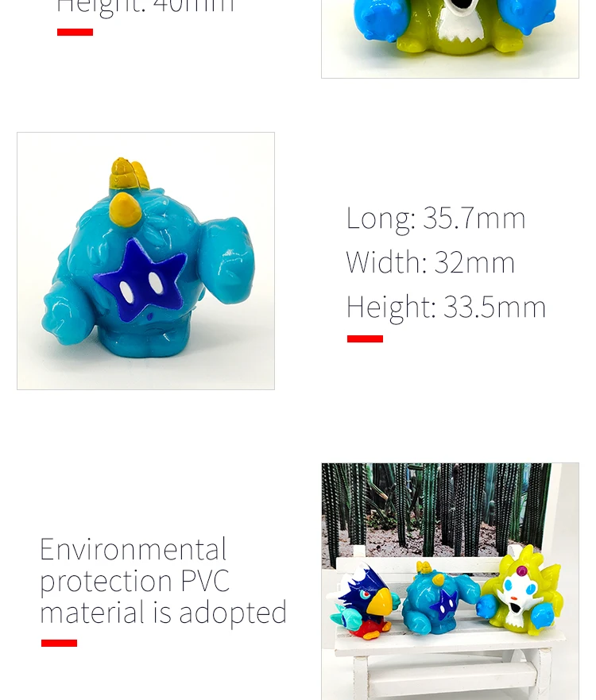Click the 'Environmental protection PVC' heading
This screenshot has width=596, height=700.
pos(134,565)
